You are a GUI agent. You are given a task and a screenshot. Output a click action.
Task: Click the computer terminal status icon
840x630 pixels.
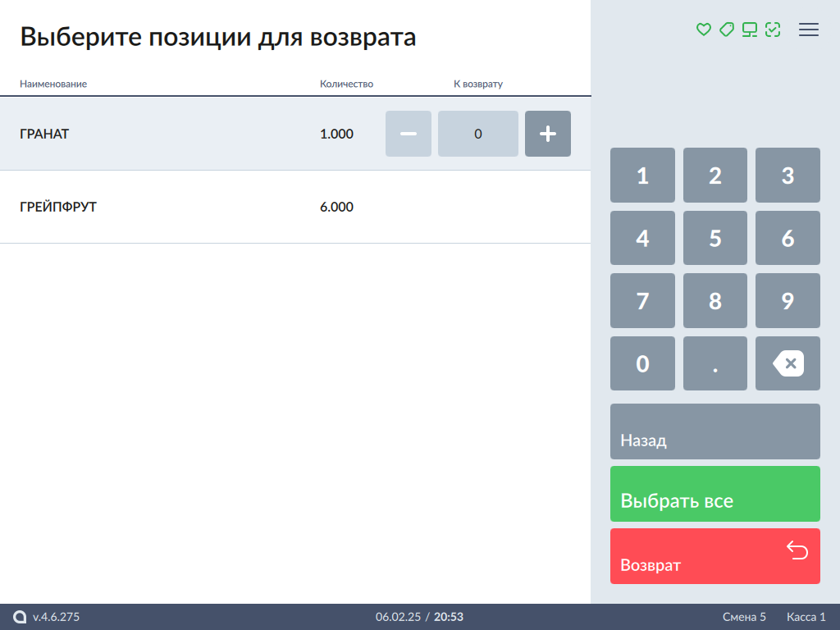tap(749, 30)
